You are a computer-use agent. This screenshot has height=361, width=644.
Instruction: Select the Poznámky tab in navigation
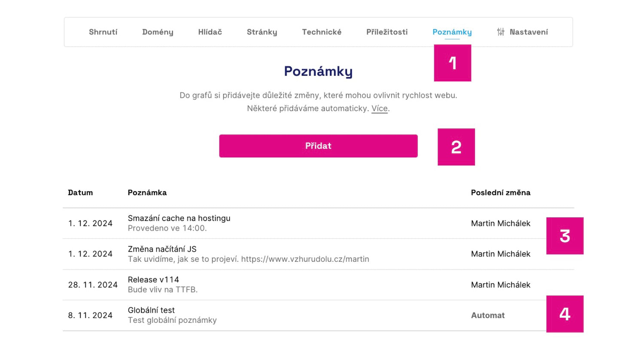click(x=452, y=32)
